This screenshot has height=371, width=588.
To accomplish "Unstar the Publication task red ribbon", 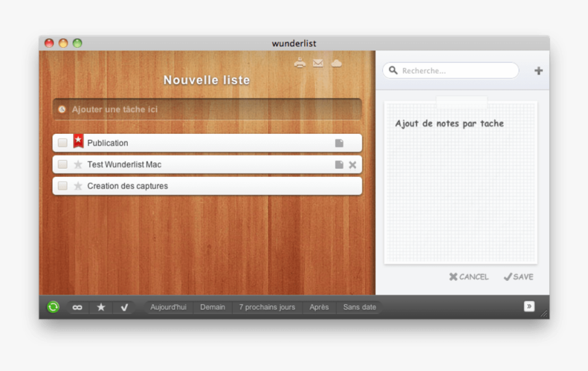I will 78,141.
